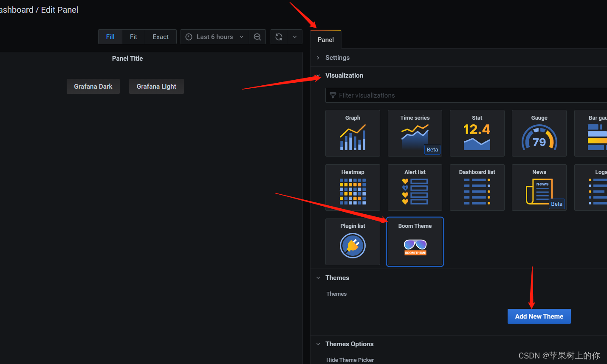Click the Grafana Light theme button
Image resolution: width=607 pixels, height=364 pixels.
[x=156, y=87]
